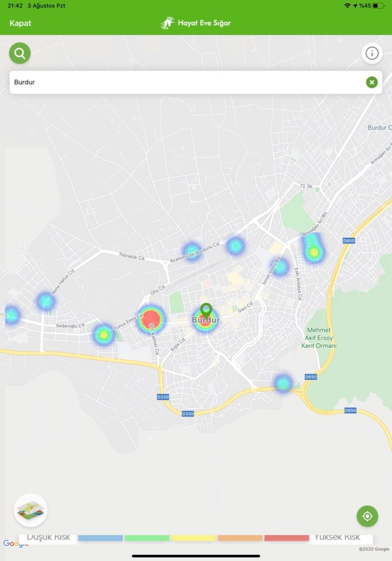Check the battery status icon
The width and height of the screenshot is (392, 561).
click(379, 5)
